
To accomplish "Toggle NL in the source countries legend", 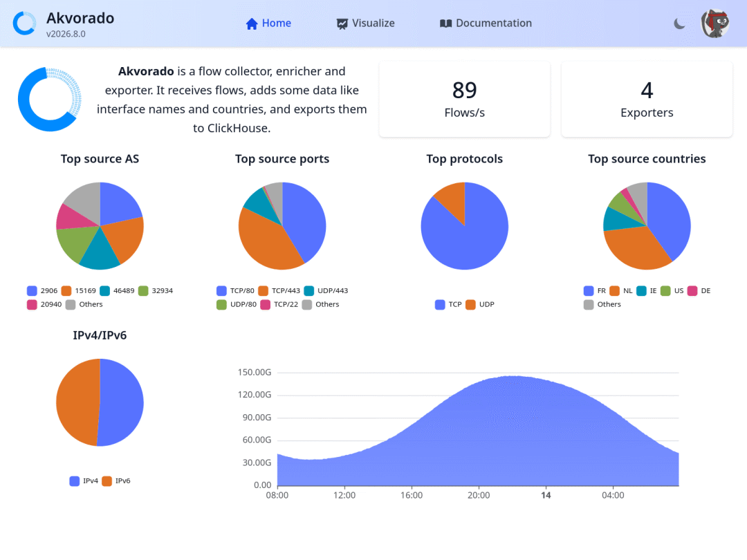I will pyautogui.click(x=621, y=290).
